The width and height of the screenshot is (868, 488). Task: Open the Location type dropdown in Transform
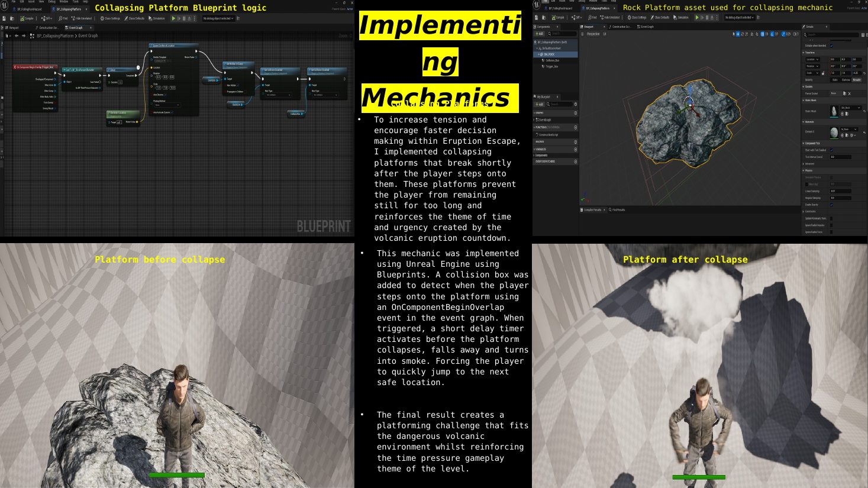[x=812, y=59]
